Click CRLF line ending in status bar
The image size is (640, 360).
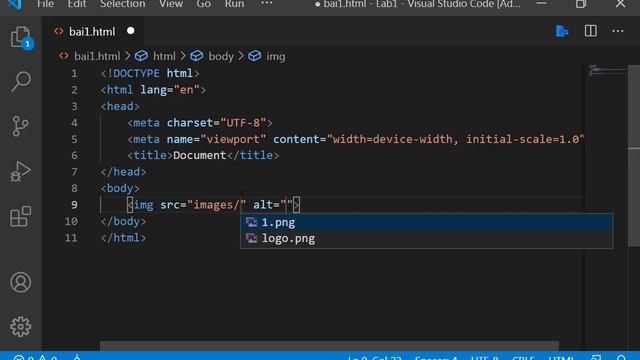[x=523, y=357]
